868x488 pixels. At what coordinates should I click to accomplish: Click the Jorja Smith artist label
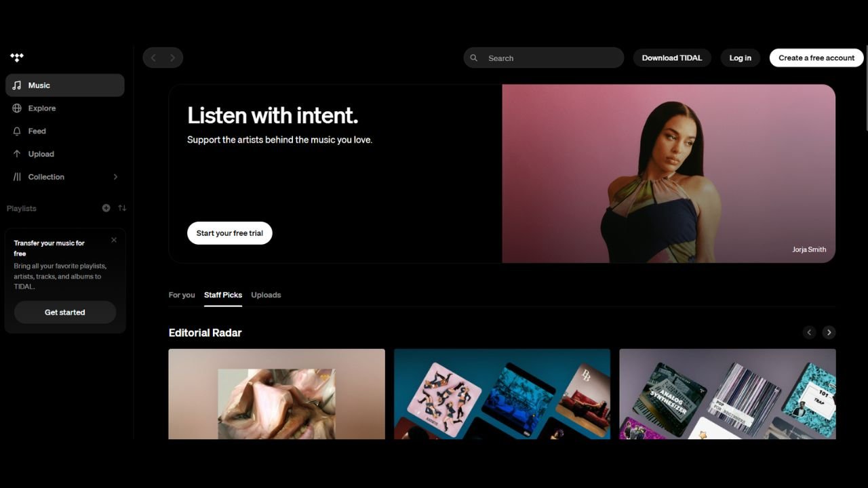point(809,249)
